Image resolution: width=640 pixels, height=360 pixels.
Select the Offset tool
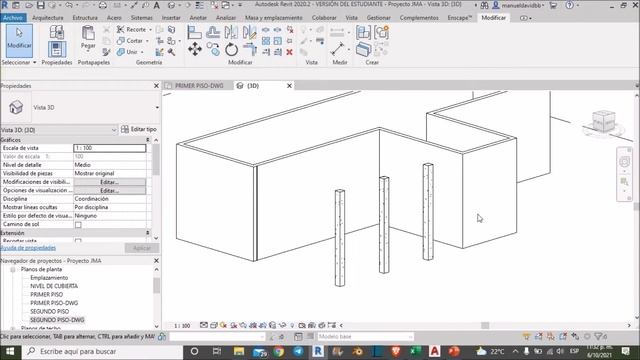213,32
